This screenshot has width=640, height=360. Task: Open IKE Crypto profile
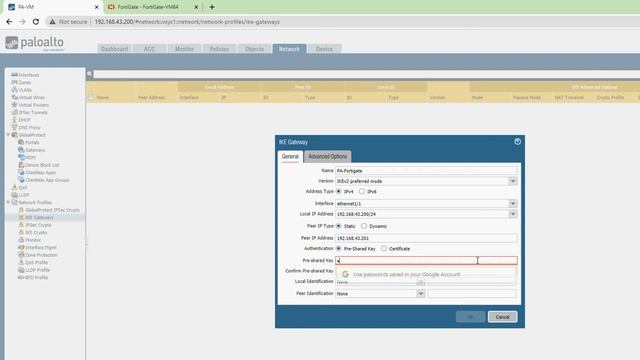36,232
